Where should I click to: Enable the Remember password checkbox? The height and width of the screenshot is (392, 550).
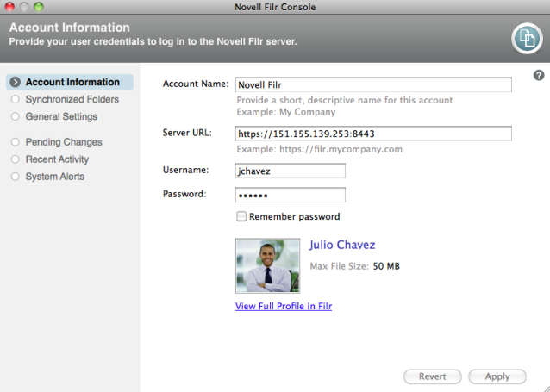(241, 216)
